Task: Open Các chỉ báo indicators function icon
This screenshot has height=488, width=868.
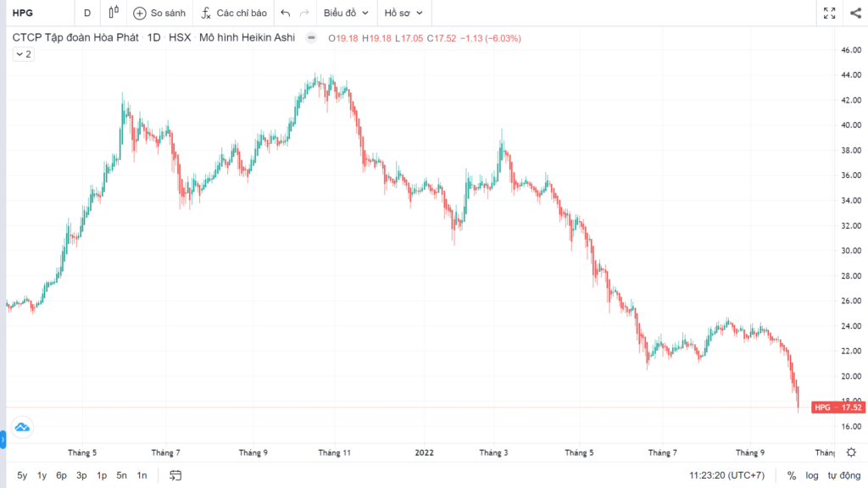Action: 206,13
